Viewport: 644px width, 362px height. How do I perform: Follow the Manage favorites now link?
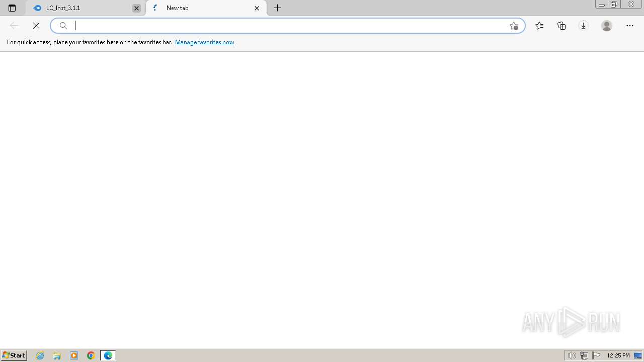204,42
